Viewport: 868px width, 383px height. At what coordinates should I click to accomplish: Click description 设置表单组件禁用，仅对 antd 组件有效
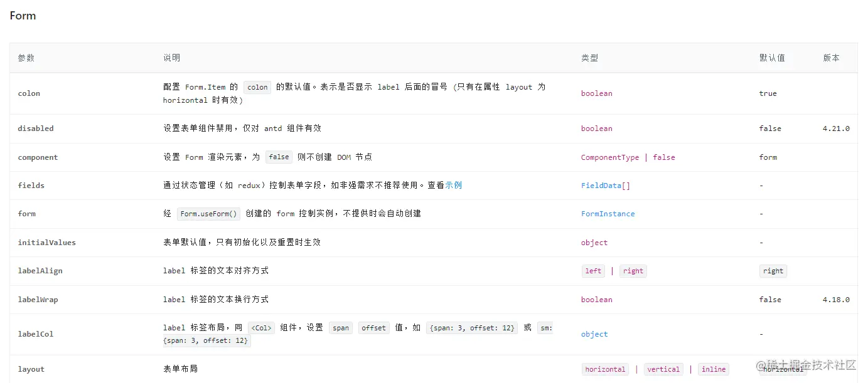[242, 129]
